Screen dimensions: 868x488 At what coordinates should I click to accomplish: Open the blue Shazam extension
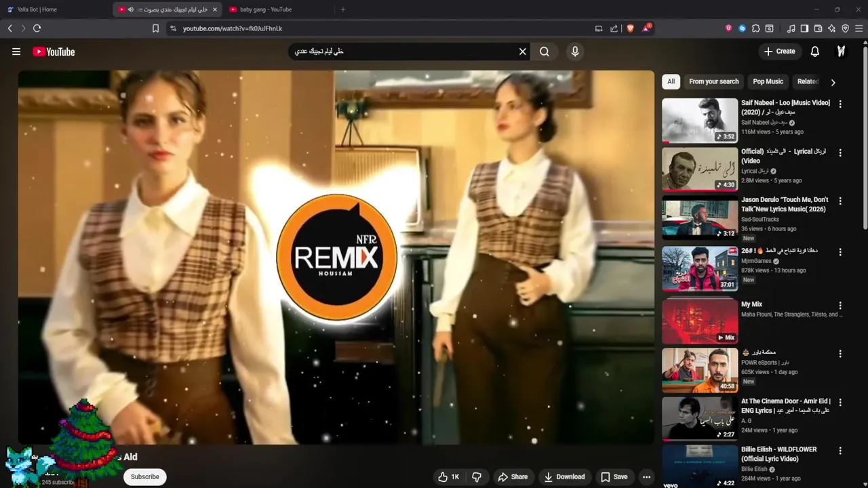point(742,28)
